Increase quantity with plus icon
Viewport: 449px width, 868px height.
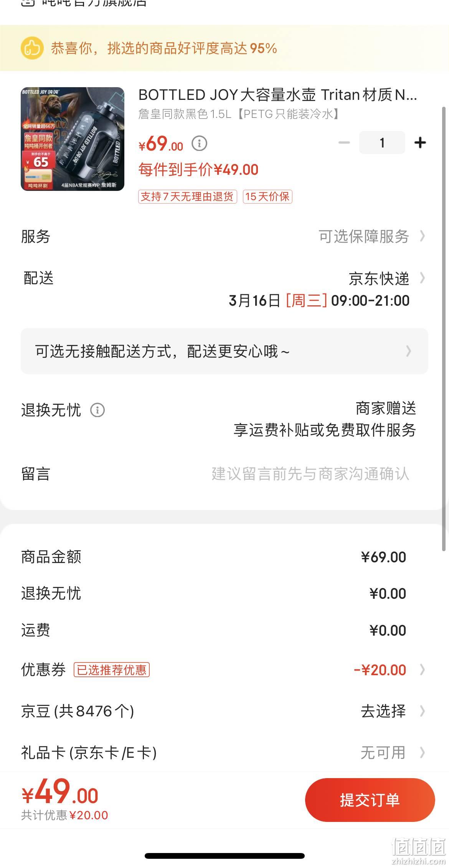[420, 142]
